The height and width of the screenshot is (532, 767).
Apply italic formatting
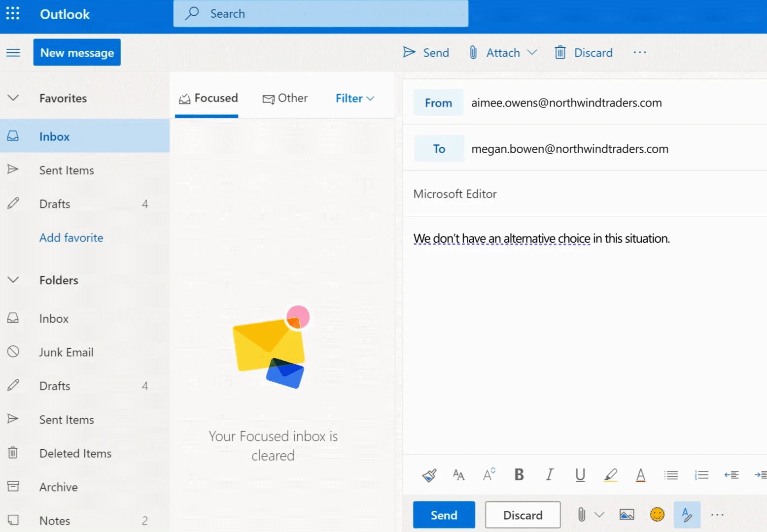(549, 474)
